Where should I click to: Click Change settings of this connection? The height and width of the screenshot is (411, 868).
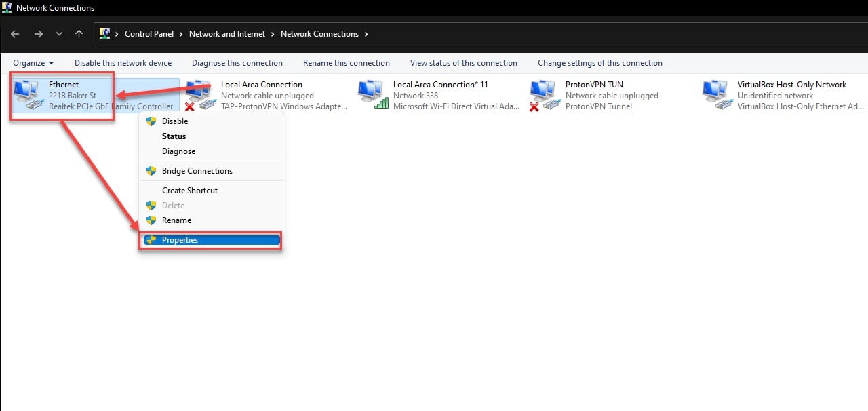(x=600, y=63)
